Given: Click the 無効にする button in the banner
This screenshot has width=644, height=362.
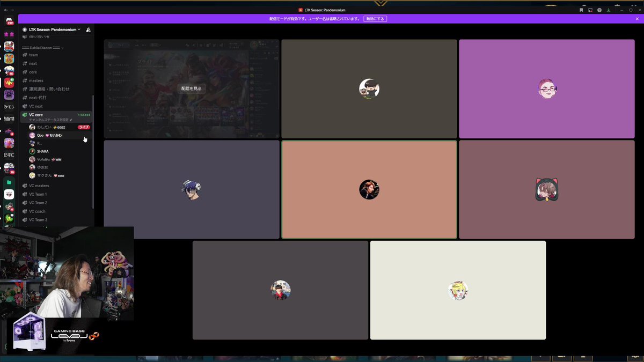Looking at the screenshot, I should [375, 19].
